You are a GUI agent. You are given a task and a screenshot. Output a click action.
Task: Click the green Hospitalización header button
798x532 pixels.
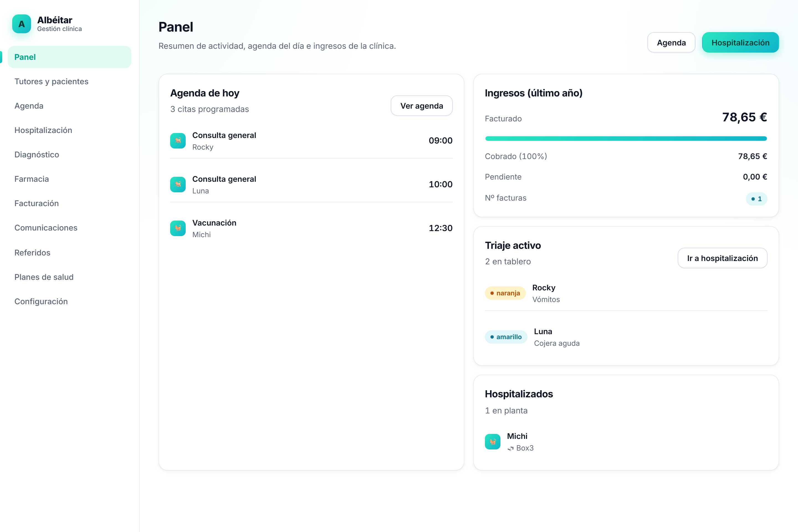click(x=740, y=43)
